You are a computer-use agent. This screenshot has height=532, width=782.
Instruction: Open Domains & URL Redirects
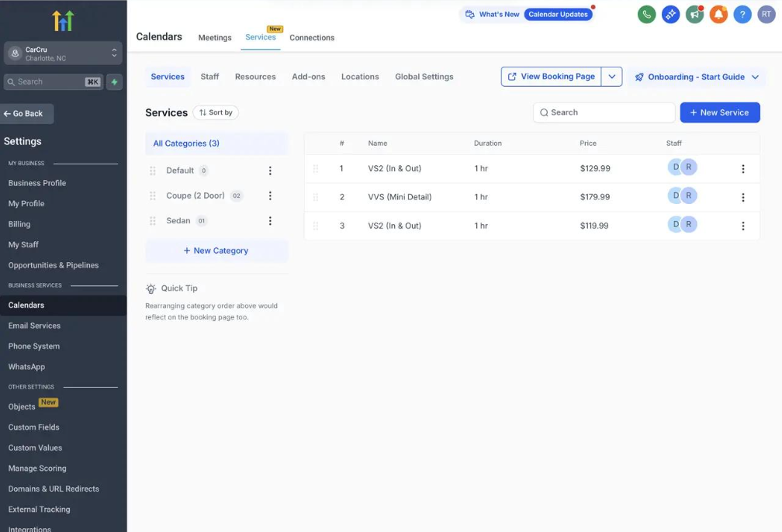[x=54, y=489]
